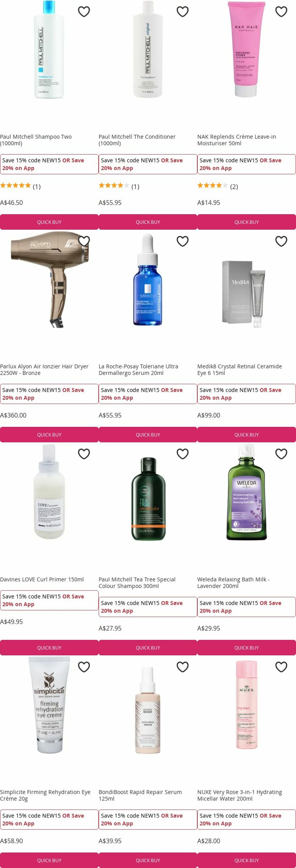Quick Buy Paul Mitchell Shampoo Two

point(49,222)
